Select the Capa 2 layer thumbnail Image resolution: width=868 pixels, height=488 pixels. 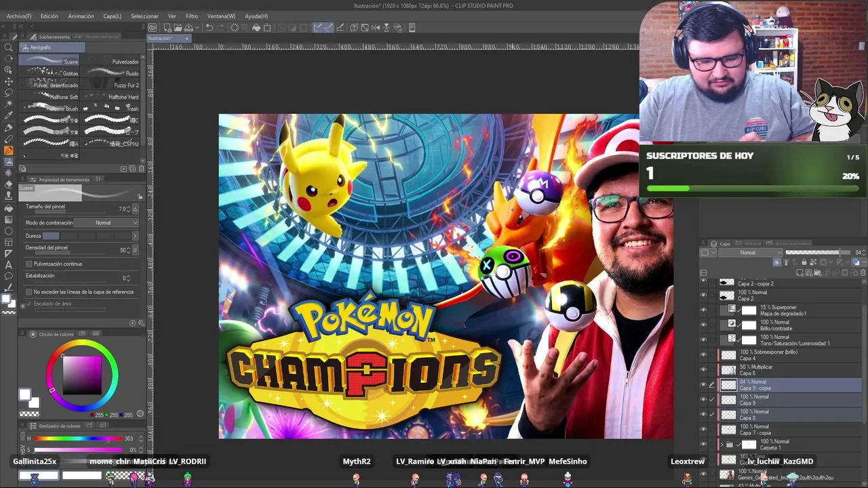coord(726,296)
